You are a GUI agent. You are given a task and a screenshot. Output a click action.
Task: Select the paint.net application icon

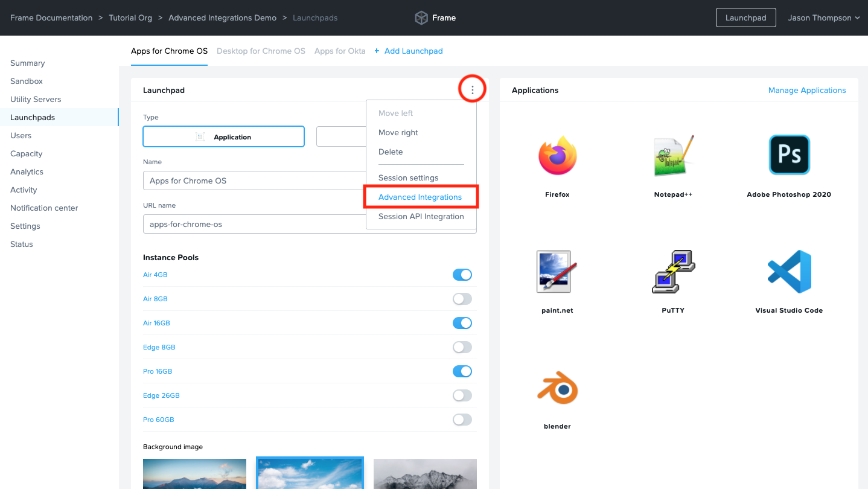pyautogui.click(x=557, y=272)
